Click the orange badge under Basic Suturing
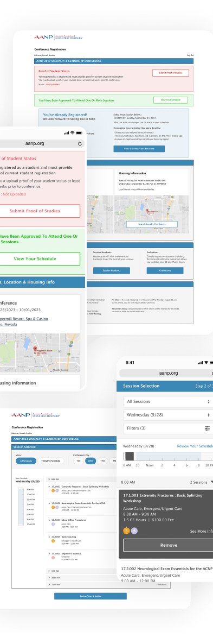 point(53,540)
